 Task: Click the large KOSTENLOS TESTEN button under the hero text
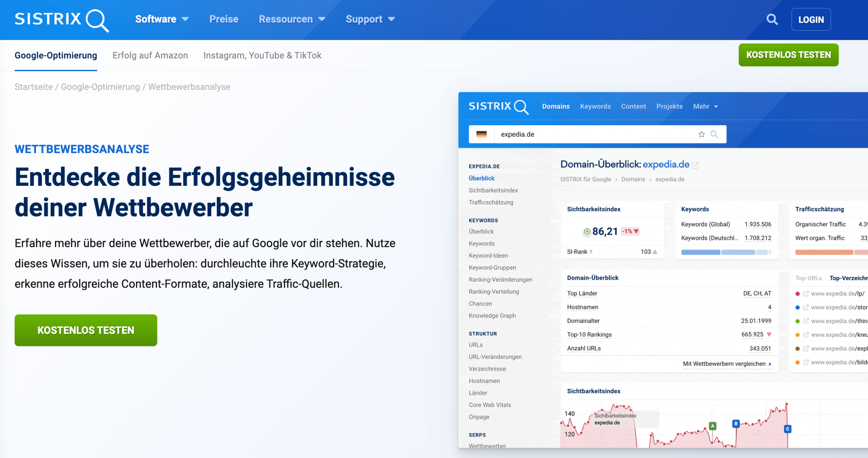pyautogui.click(x=86, y=330)
